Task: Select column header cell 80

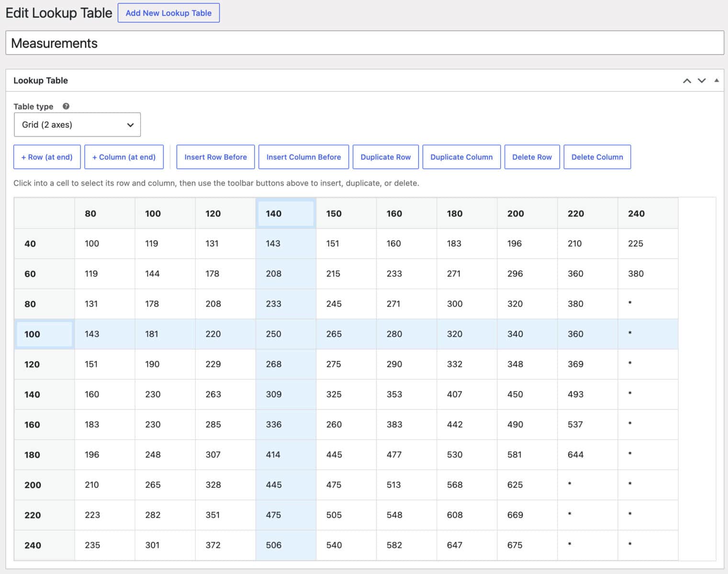Action: pyautogui.click(x=105, y=213)
